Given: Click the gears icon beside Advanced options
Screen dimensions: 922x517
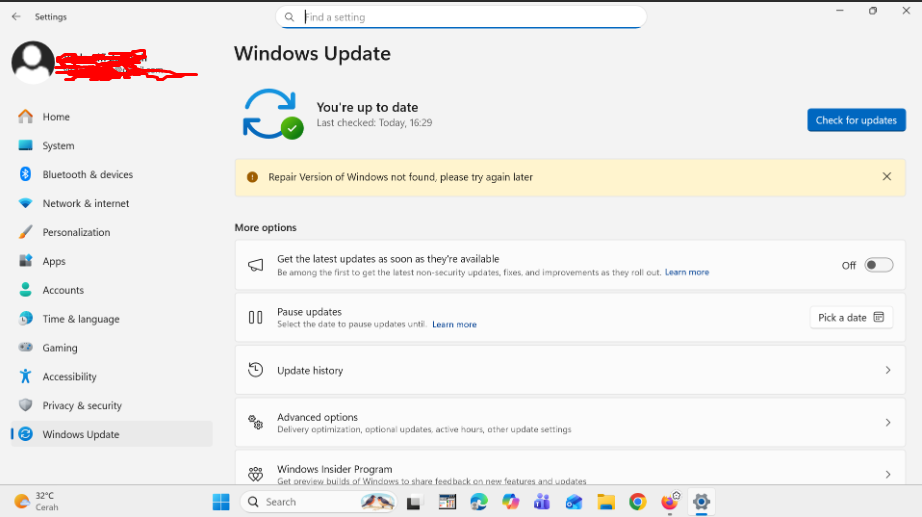Looking at the screenshot, I should point(255,422).
